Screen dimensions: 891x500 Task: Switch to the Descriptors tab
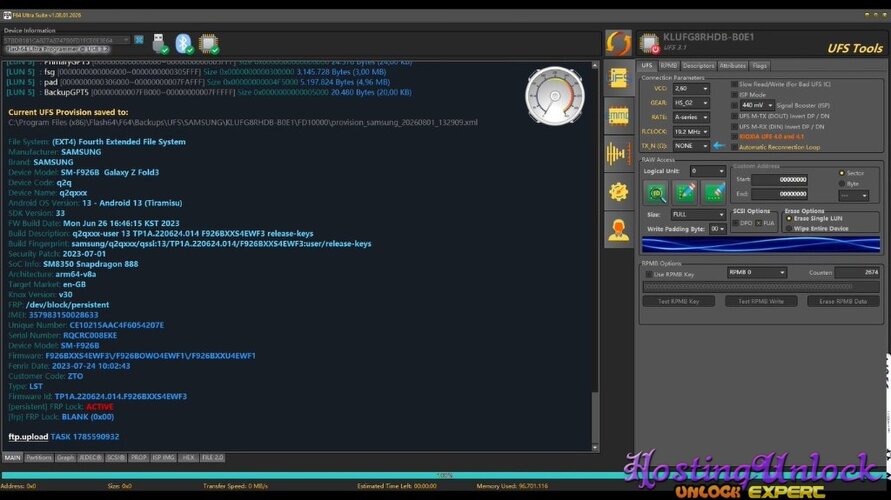click(x=698, y=66)
